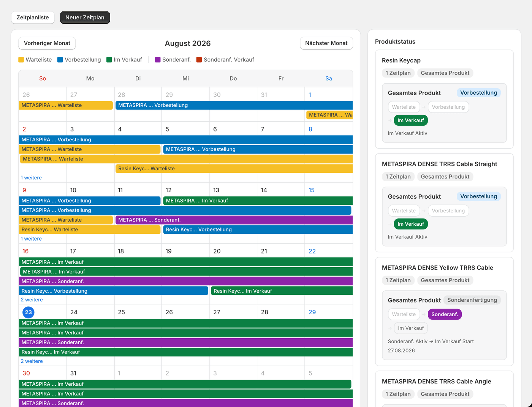Click the yellow Warteliste legend swatch

[21, 60]
